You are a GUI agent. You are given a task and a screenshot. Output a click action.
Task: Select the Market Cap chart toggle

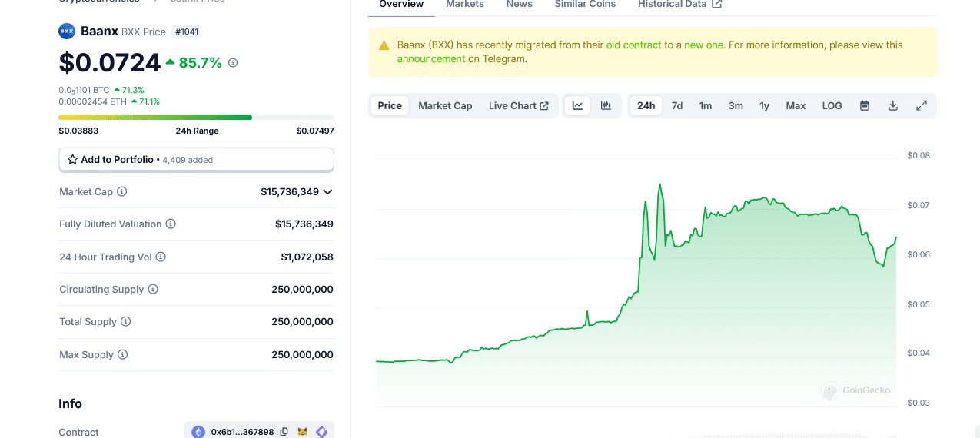click(x=445, y=105)
